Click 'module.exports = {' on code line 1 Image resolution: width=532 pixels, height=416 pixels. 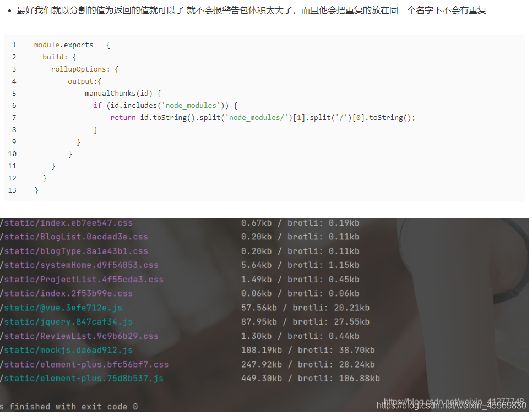pyautogui.click(x=72, y=45)
